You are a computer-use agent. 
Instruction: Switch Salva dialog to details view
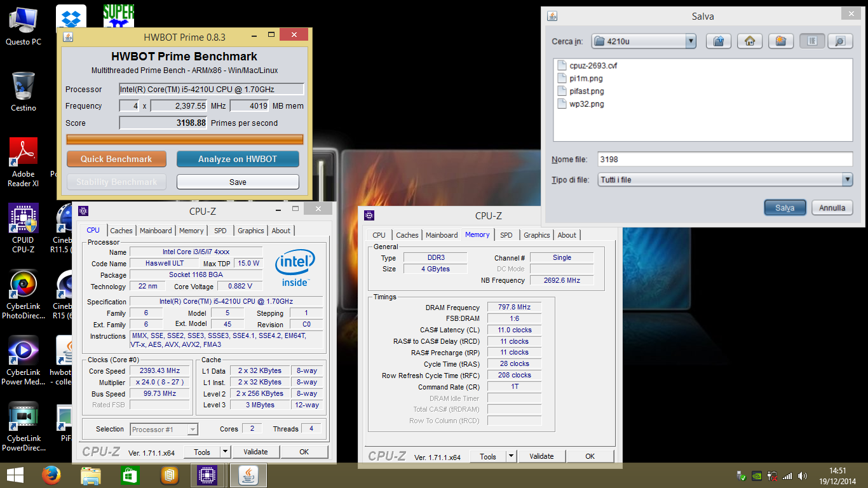pyautogui.click(x=840, y=41)
